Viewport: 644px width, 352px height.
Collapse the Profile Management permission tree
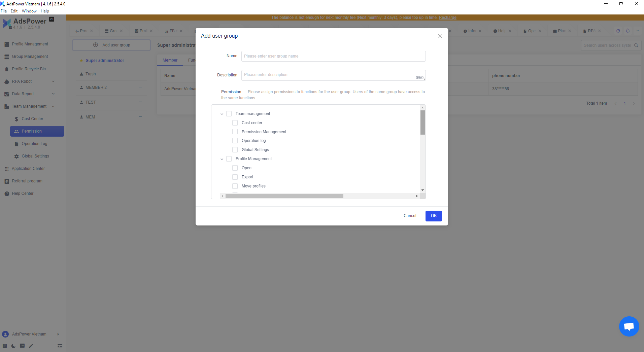222,159
